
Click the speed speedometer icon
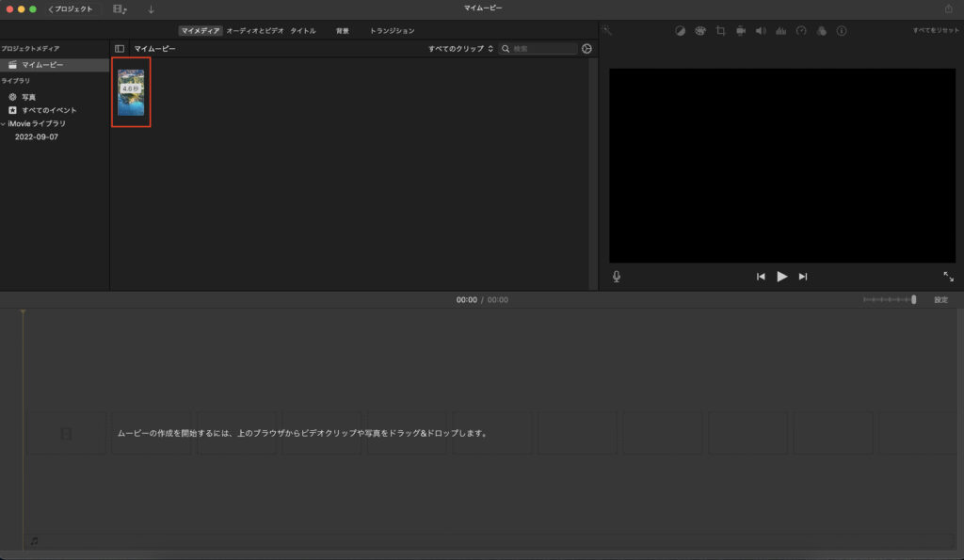[x=801, y=31]
